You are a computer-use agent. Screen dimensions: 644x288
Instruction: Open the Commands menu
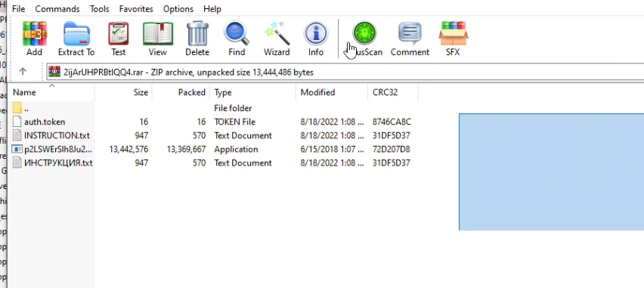tap(57, 8)
